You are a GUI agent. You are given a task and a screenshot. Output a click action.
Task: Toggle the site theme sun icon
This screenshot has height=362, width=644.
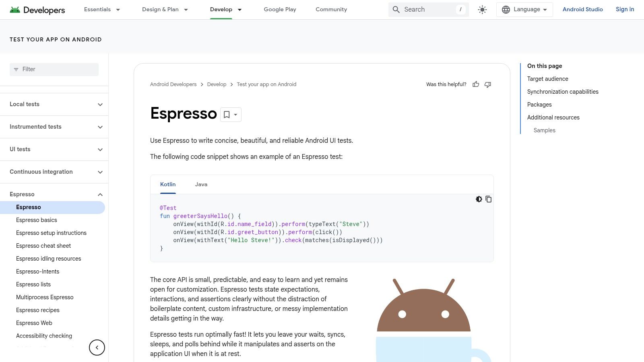click(482, 10)
